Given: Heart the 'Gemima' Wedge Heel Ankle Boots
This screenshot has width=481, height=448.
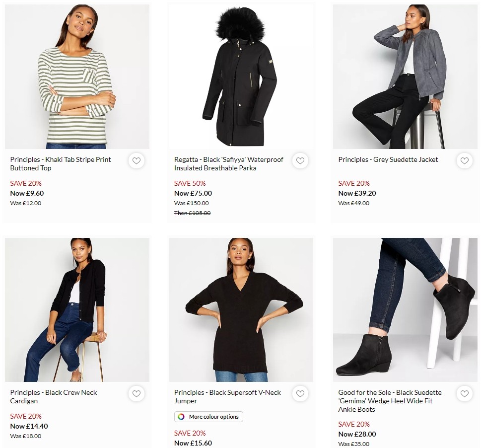Looking at the screenshot, I should pyautogui.click(x=464, y=393).
